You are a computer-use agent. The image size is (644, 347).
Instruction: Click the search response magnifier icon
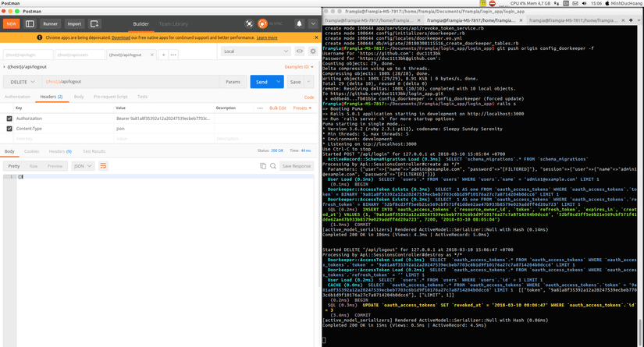point(272,166)
